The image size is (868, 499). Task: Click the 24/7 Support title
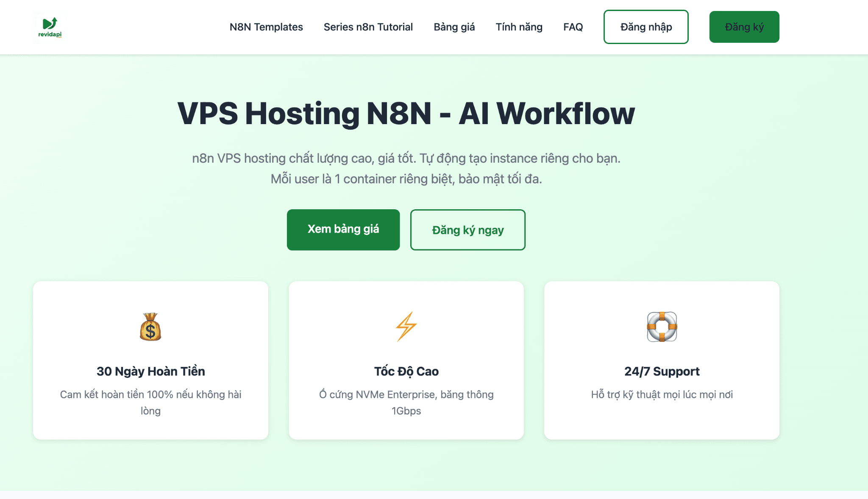(662, 371)
